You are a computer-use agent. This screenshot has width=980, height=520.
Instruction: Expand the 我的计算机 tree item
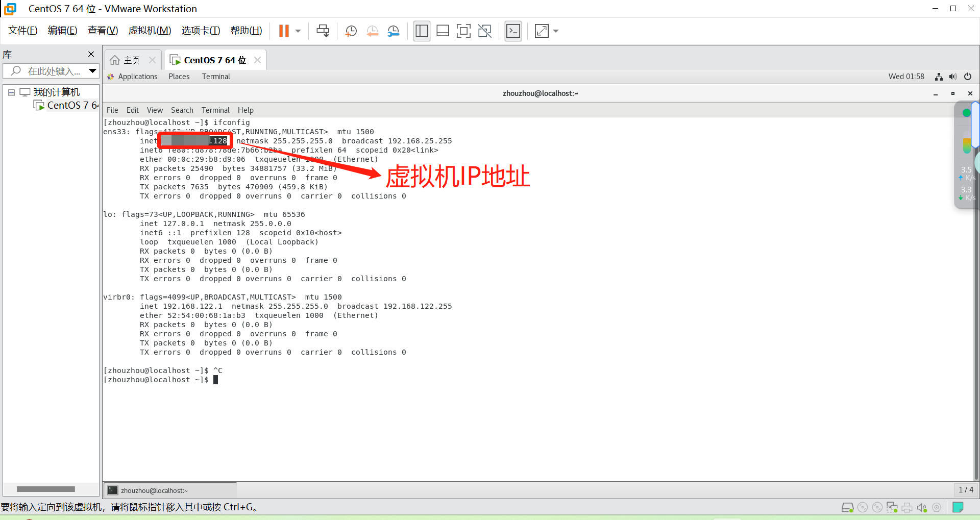tap(11, 92)
